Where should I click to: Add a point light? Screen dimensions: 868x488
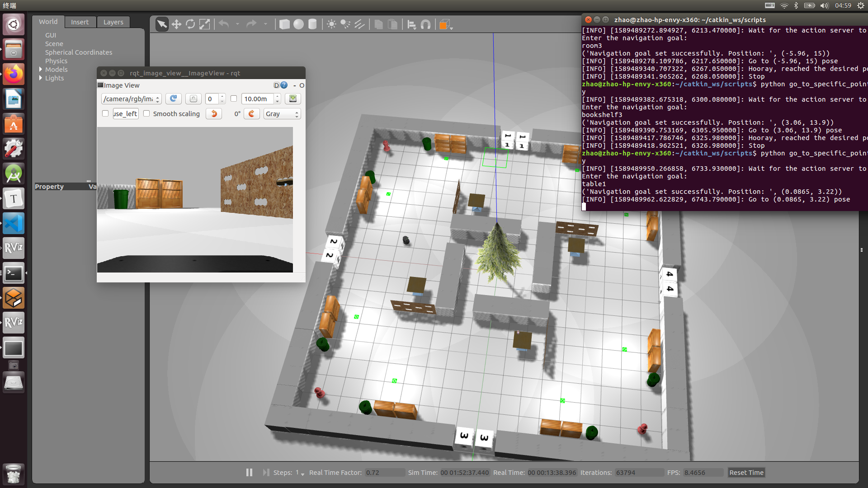[331, 24]
